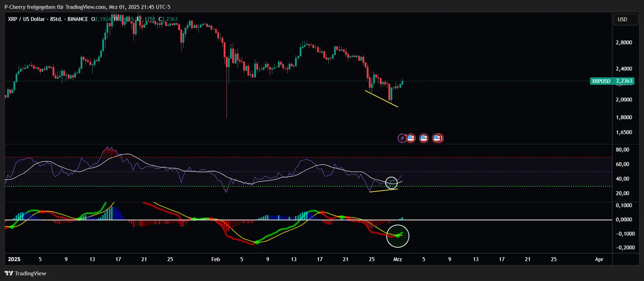Viewport: 644px width, 281px height.
Task: Click the 1,8000 price axis label
Action: [x=624, y=117]
